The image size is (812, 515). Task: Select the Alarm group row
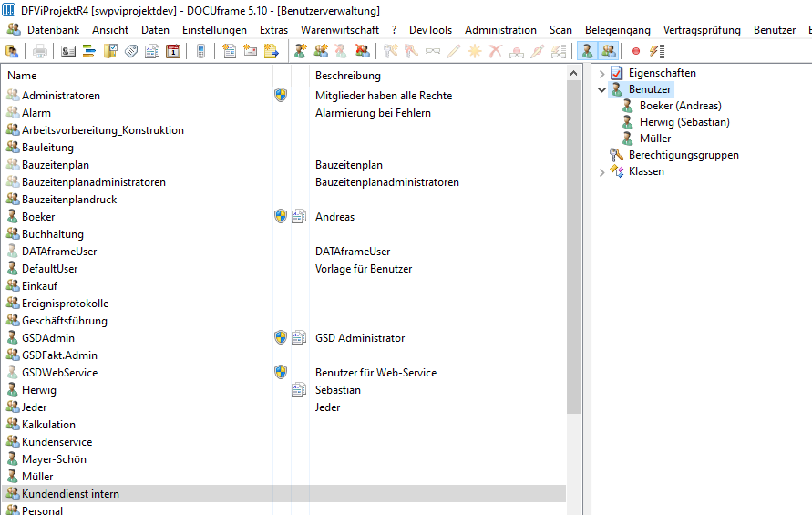(283, 112)
